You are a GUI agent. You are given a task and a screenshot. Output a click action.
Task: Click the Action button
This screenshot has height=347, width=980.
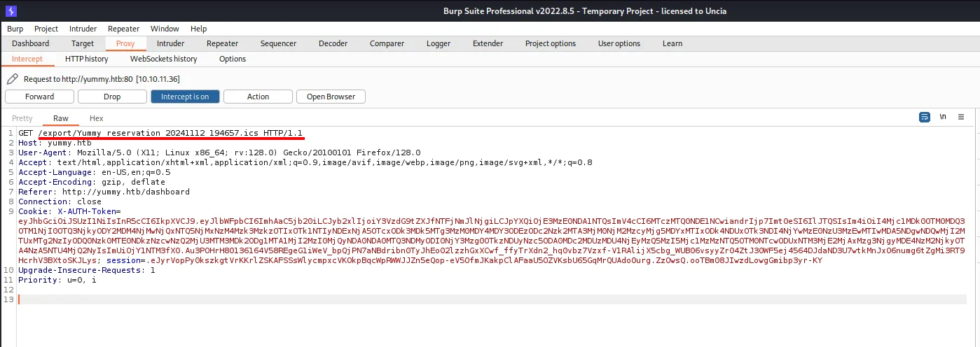click(258, 97)
